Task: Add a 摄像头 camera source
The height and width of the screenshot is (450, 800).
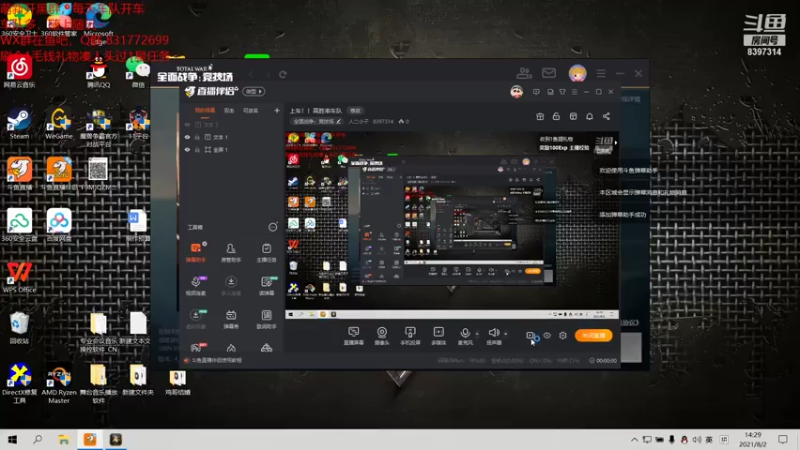Action: pyautogui.click(x=382, y=336)
